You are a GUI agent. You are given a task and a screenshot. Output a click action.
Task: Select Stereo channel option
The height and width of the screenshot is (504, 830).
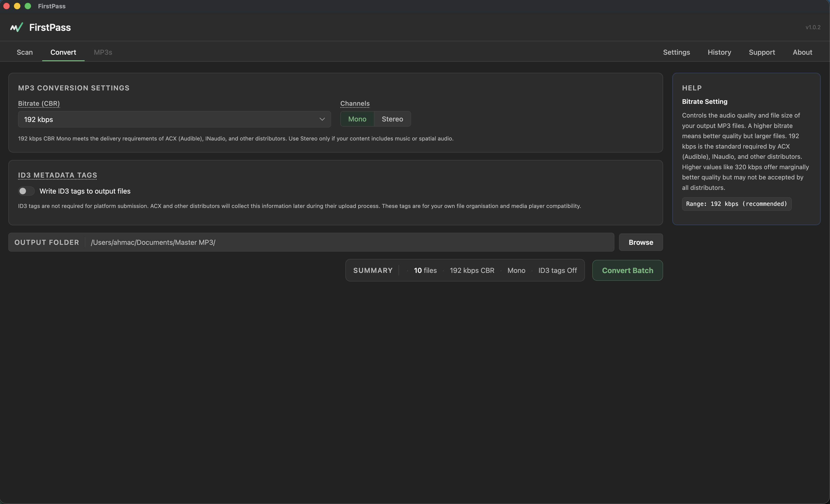(x=392, y=119)
